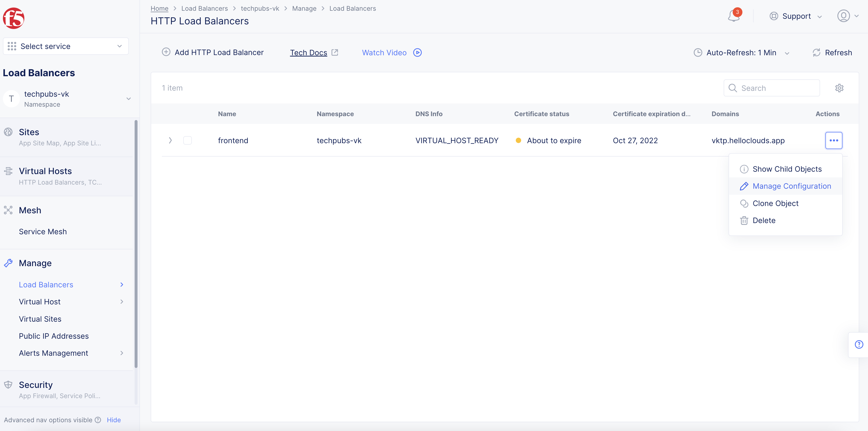The width and height of the screenshot is (868, 431).
Task: Click the F5 logo in top left corner
Action: [x=13, y=18]
